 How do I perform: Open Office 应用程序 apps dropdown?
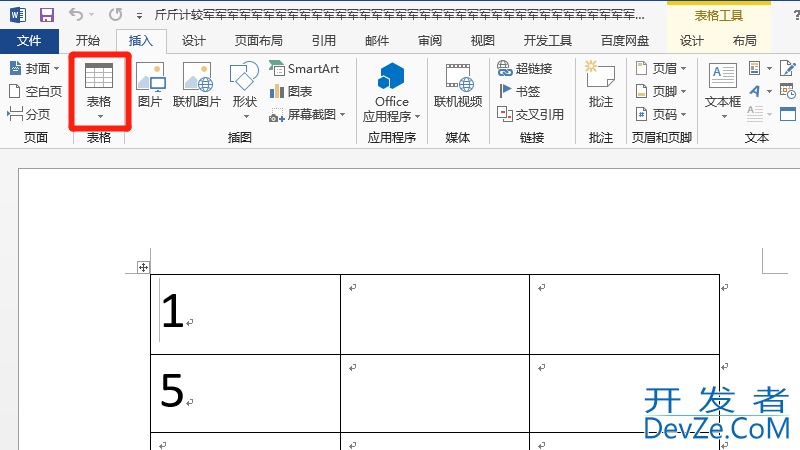(392, 92)
